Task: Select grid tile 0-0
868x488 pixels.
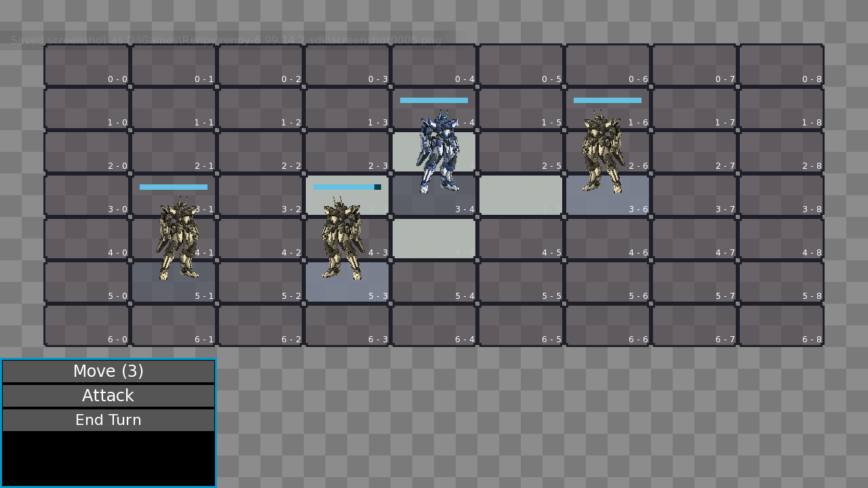Action: coord(87,65)
